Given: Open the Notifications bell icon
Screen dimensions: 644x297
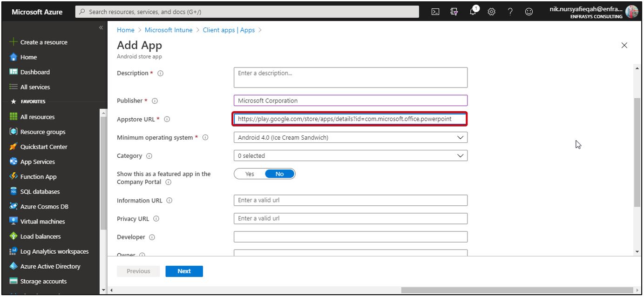Looking at the screenshot, I should point(472,11).
